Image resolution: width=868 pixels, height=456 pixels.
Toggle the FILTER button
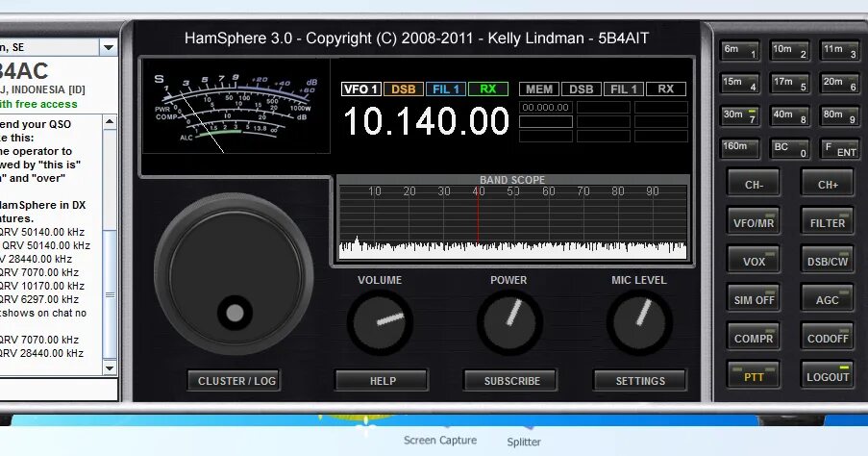[827, 221]
